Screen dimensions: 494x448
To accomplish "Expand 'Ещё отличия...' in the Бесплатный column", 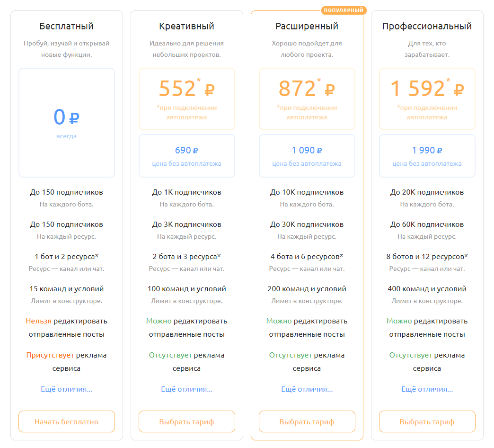I will 67,389.
